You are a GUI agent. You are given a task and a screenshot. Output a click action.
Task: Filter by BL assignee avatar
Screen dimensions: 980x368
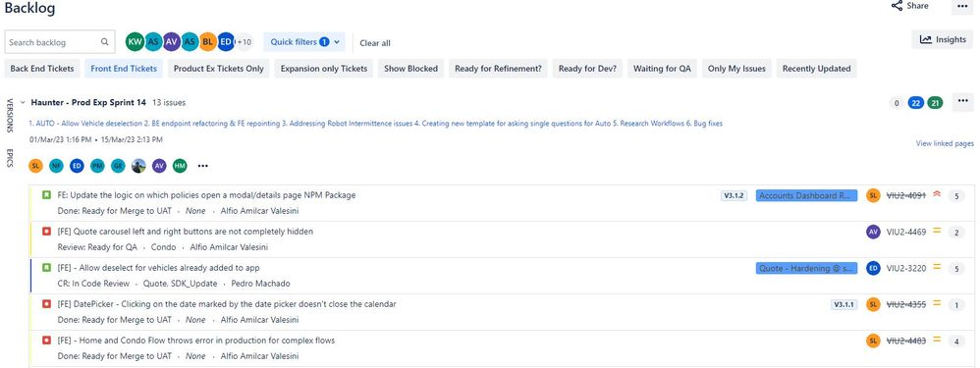pyautogui.click(x=208, y=42)
